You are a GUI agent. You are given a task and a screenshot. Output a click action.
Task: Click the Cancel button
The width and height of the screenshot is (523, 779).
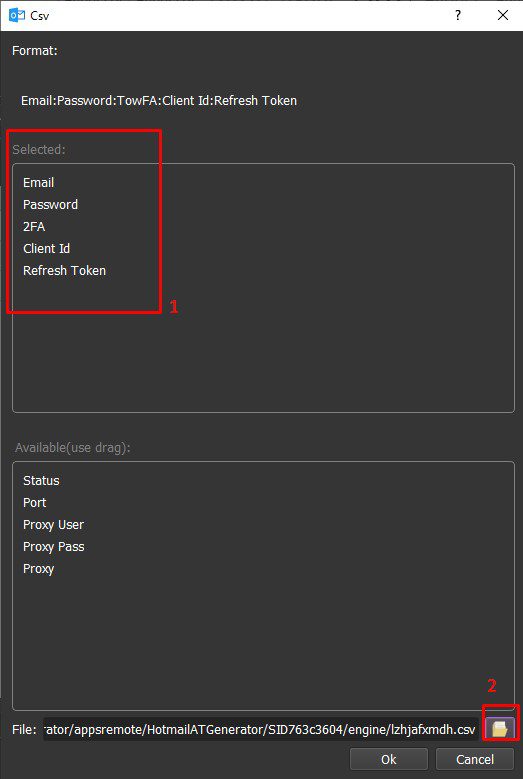[475, 759]
